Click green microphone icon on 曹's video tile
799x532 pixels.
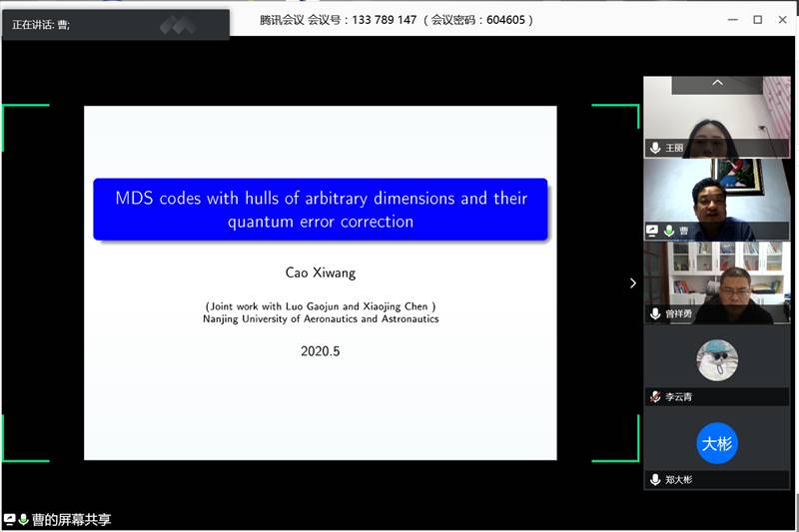[669, 231]
